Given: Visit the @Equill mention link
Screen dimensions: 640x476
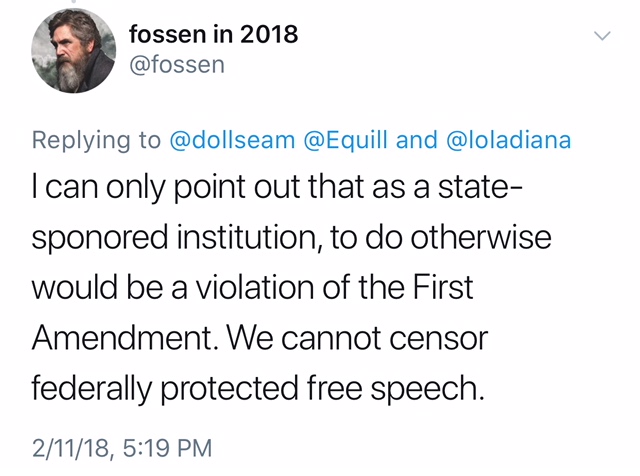Looking at the screenshot, I should pos(341,140).
